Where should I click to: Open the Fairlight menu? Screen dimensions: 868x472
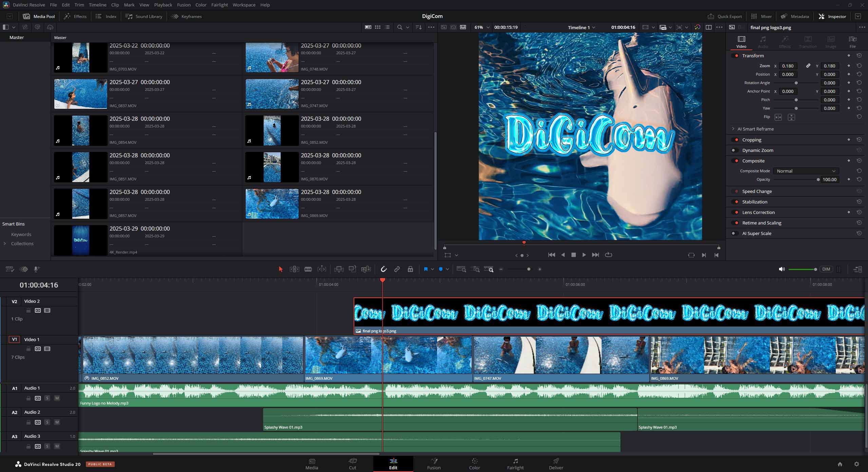tap(219, 5)
